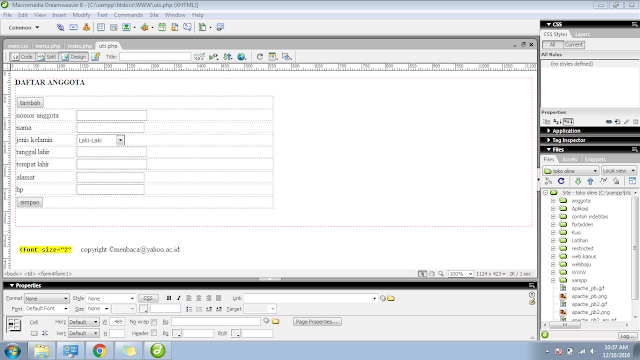Apply bold formatting in Properties panel
This screenshot has width=640, height=360.
tap(169, 298)
